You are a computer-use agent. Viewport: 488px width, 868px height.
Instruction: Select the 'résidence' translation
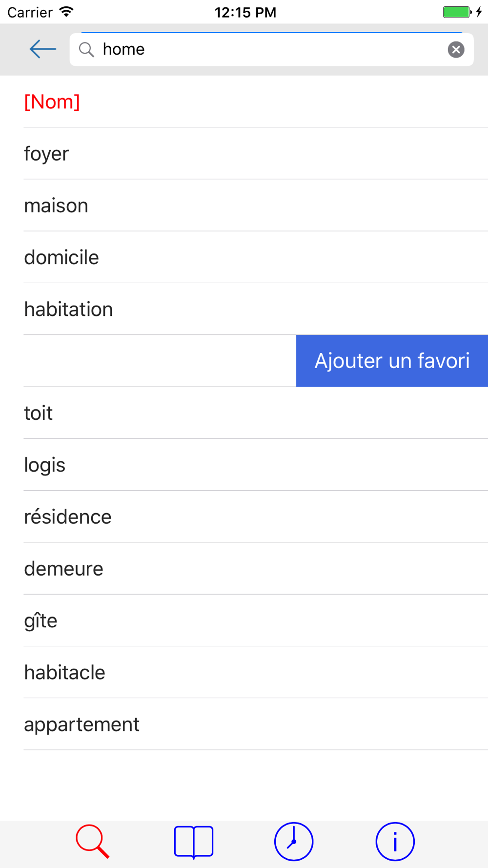click(256, 517)
